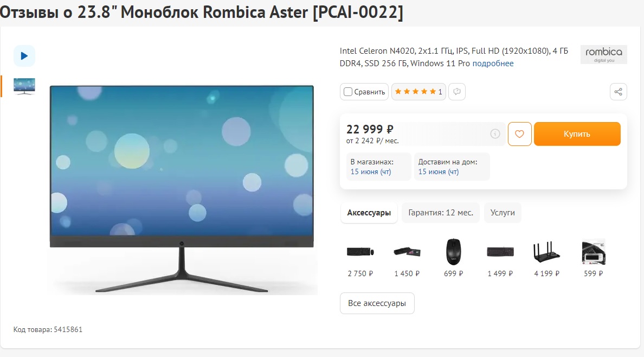This screenshot has width=644, height=357.
Task: Add to favorites with heart icon
Action: point(519,134)
